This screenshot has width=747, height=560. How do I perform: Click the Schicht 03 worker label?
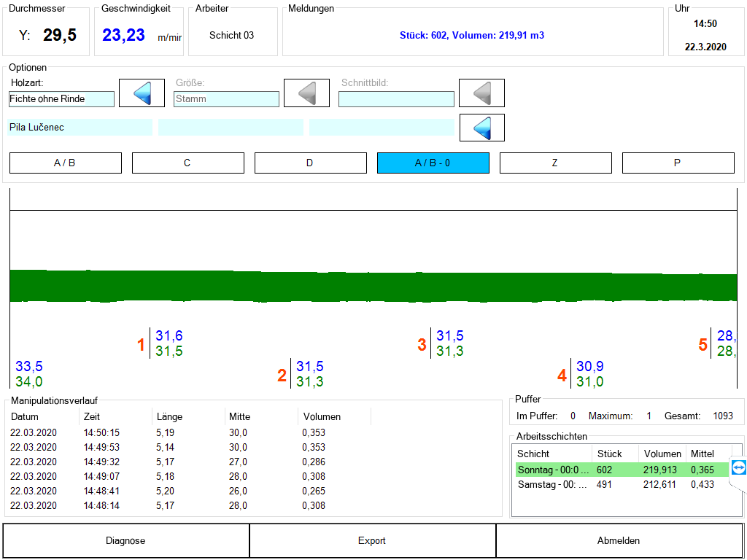231,35
